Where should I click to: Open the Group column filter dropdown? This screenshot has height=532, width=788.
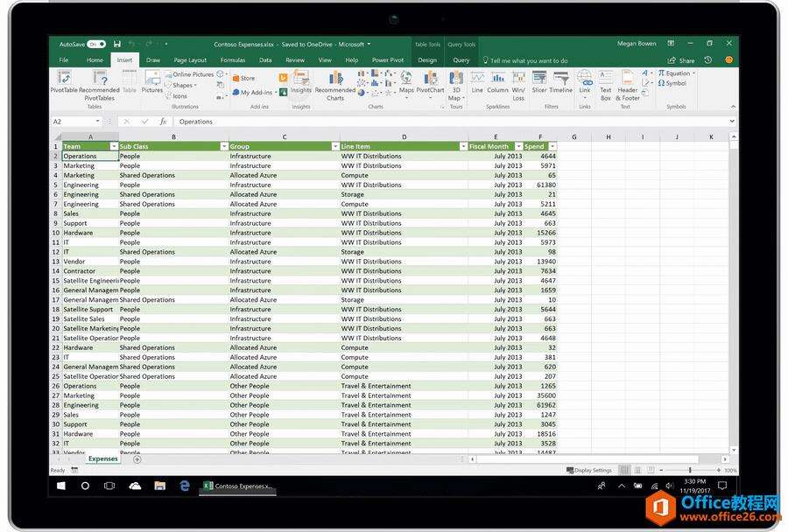pyautogui.click(x=335, y=146)
